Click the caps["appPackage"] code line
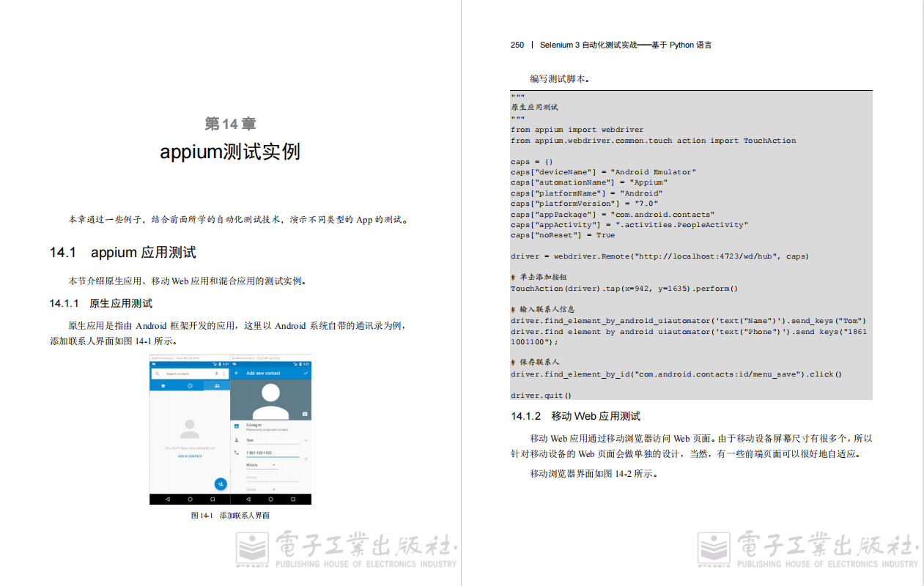 click(x=613, y=215)
